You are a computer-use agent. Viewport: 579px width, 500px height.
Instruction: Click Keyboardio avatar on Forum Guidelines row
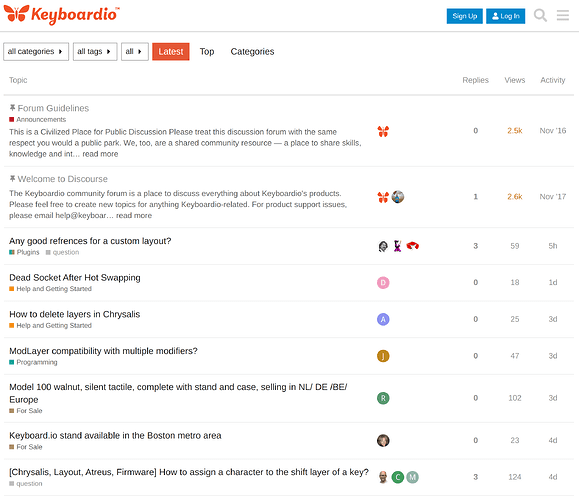point(383,131)
